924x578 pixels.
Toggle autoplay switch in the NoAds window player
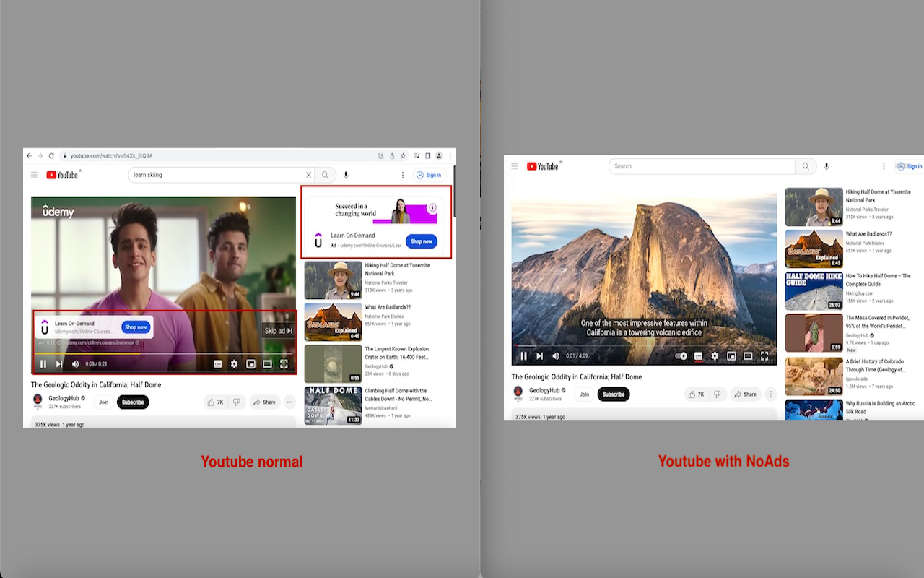tap(681, 356)
